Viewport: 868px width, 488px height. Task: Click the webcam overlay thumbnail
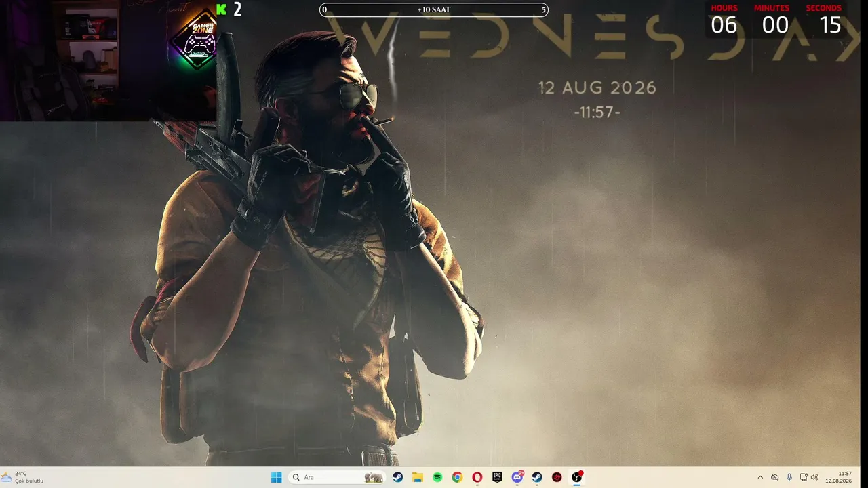(108, 60)
